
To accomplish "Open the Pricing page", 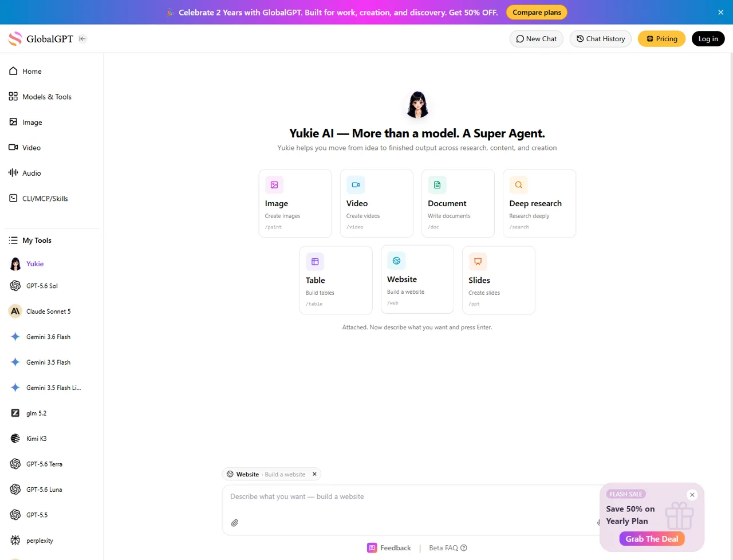I will [661, 39].
